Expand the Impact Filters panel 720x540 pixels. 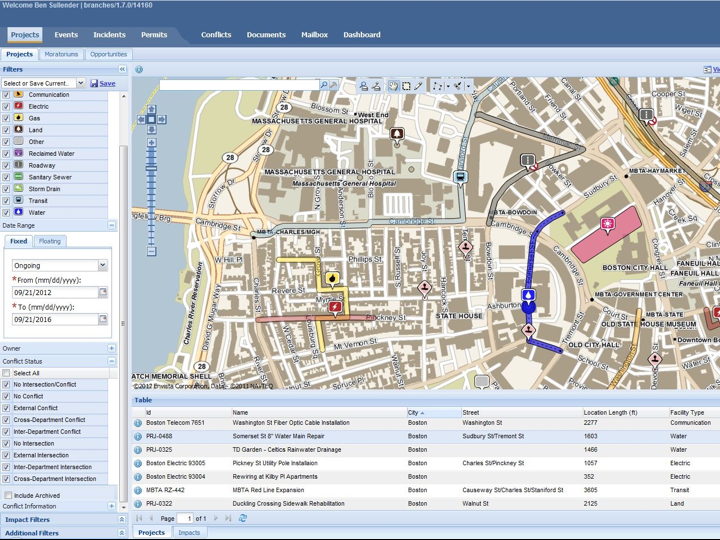pos(122,520)
